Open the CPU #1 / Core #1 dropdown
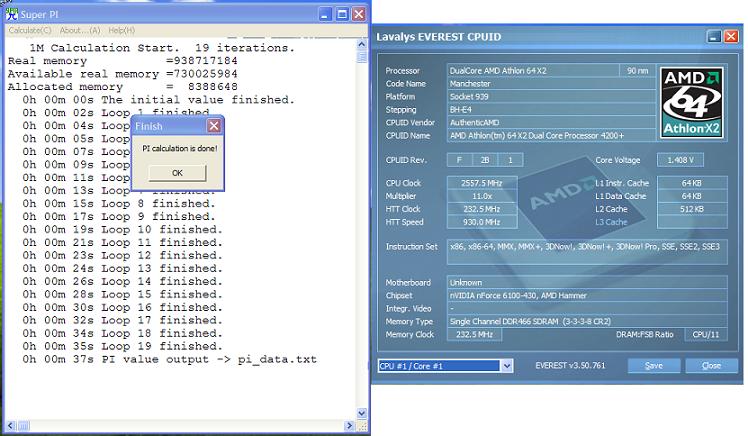748x436 pixels. pos(446,366)
